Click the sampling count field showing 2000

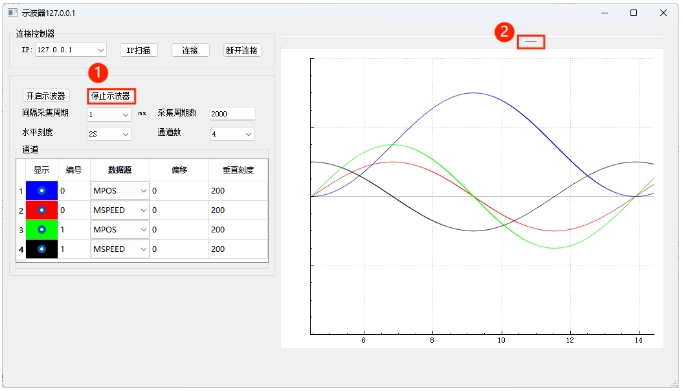point(232,114)
